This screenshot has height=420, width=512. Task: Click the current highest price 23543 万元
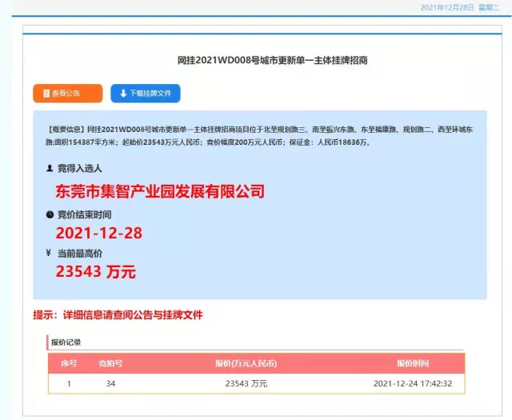click(96, 272)
